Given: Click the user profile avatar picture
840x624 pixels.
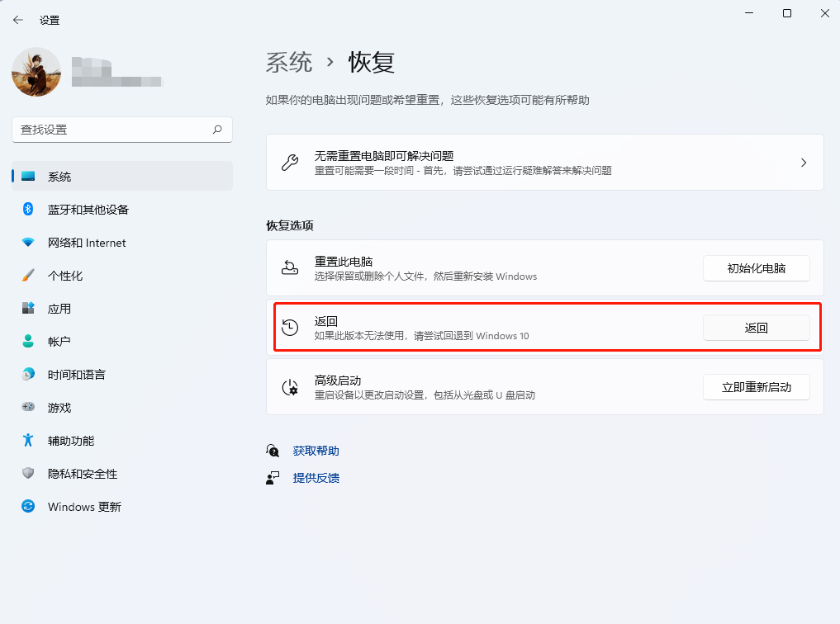Looking at the screenshot, I should click(36, 72).
